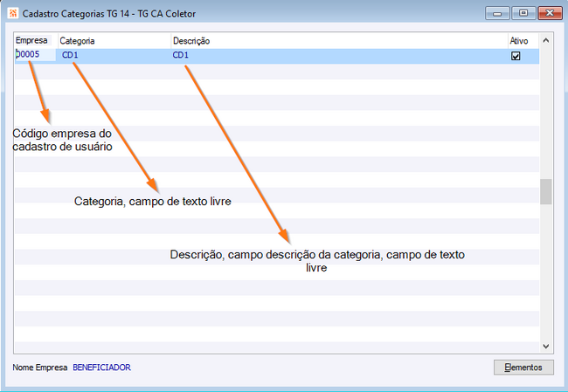Close the Cadastro Categorias window
Screen dimensions: 568x392
click(x=550, y=13)
